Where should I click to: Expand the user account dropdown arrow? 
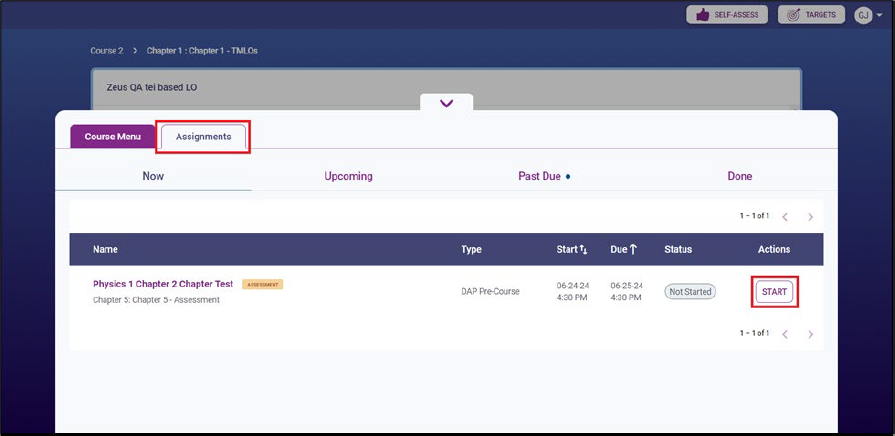pyautogui.click(x=878, y=16)
